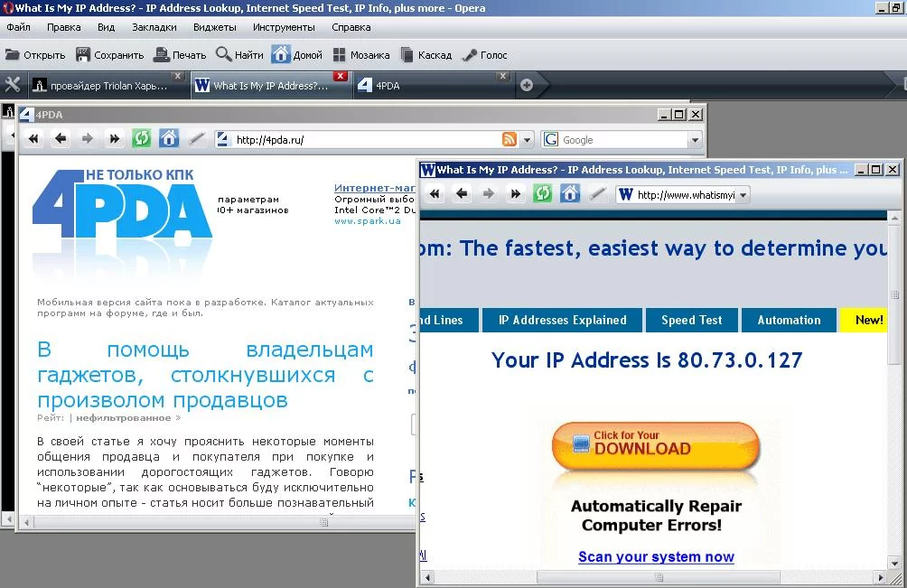Viewport: 907px width, 588px height.
Task: Close the What Is My IP Address tab
Action: click(341, 76)
